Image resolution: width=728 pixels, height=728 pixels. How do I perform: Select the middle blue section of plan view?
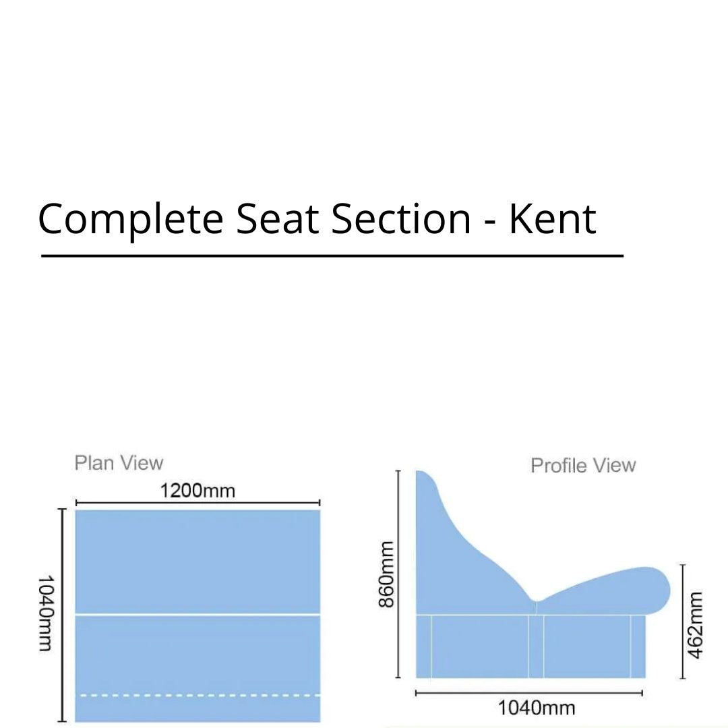[198, 654]
